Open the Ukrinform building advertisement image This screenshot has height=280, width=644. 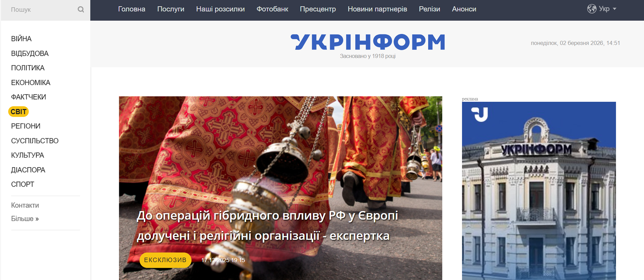point(539,191)
